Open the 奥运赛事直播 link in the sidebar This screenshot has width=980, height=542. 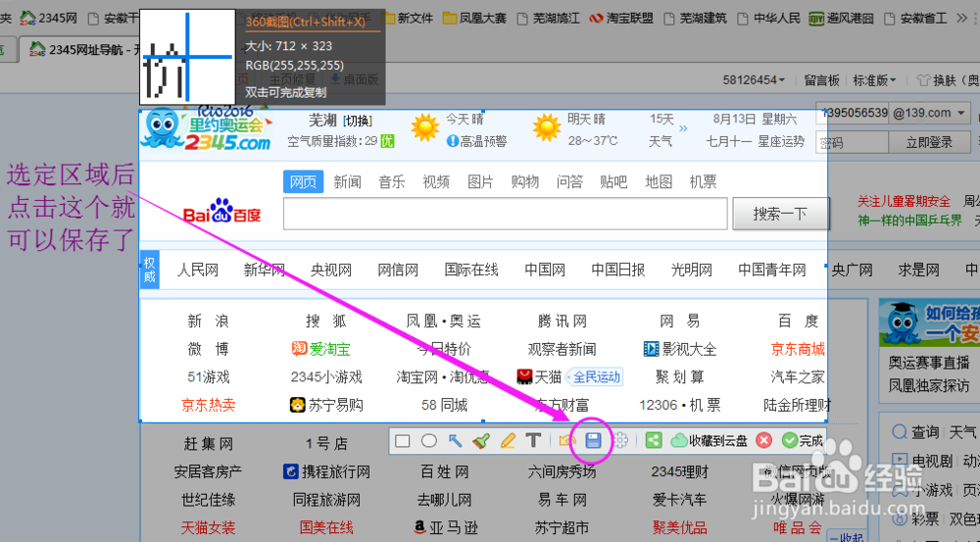(x=929, y=362)
